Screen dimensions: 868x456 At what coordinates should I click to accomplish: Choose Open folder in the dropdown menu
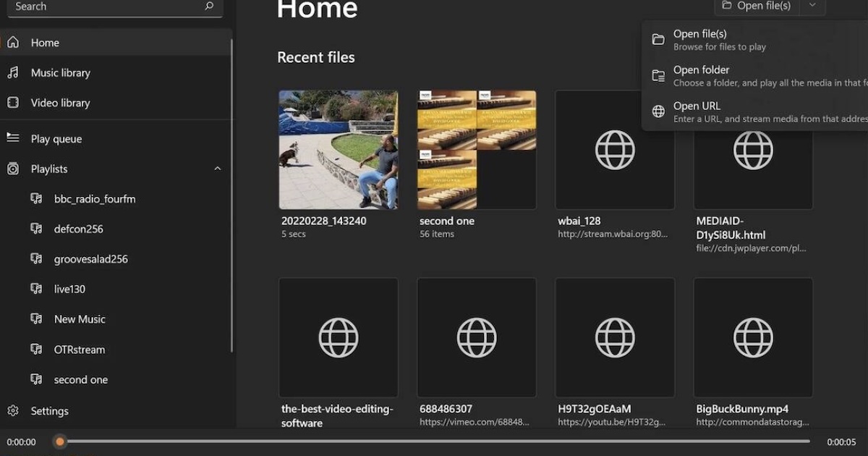click(754, 76)
